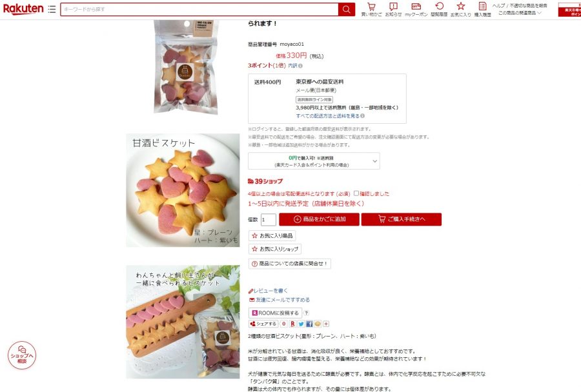Open the shopping cart icon in header
The height and width of the screenshot is (392, 581).
[x=371, y=9]
